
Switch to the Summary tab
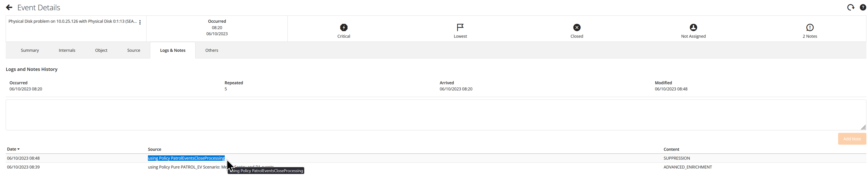click(x=30, y=50)
